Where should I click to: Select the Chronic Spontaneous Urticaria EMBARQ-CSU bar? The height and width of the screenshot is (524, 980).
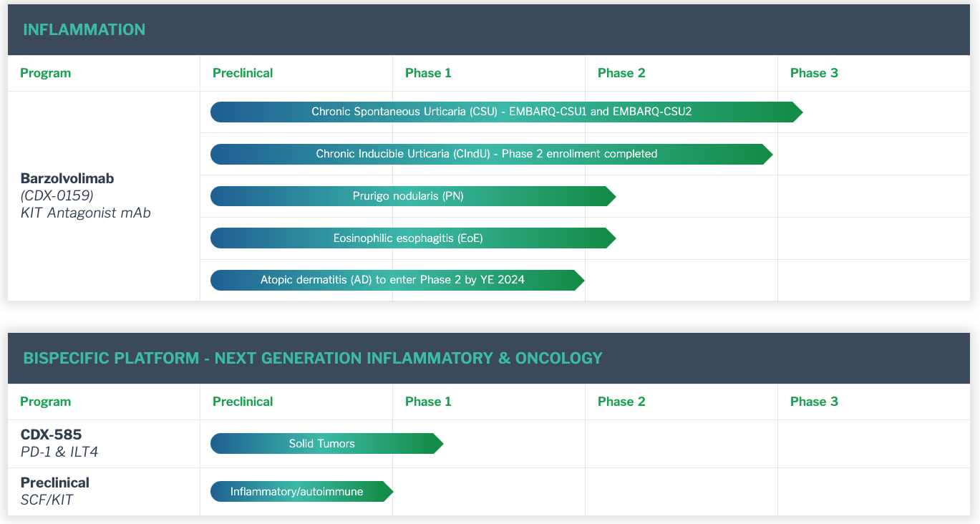coord(507,112)
